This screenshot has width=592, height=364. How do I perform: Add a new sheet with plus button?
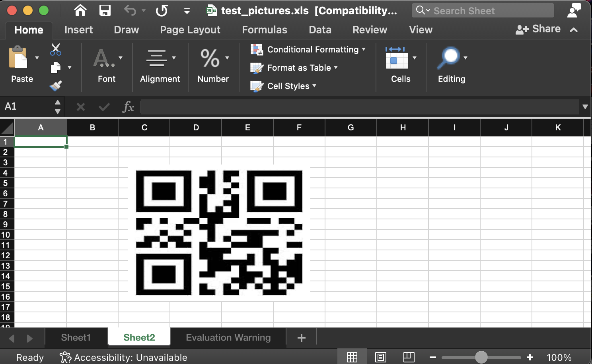click(301, 338)
